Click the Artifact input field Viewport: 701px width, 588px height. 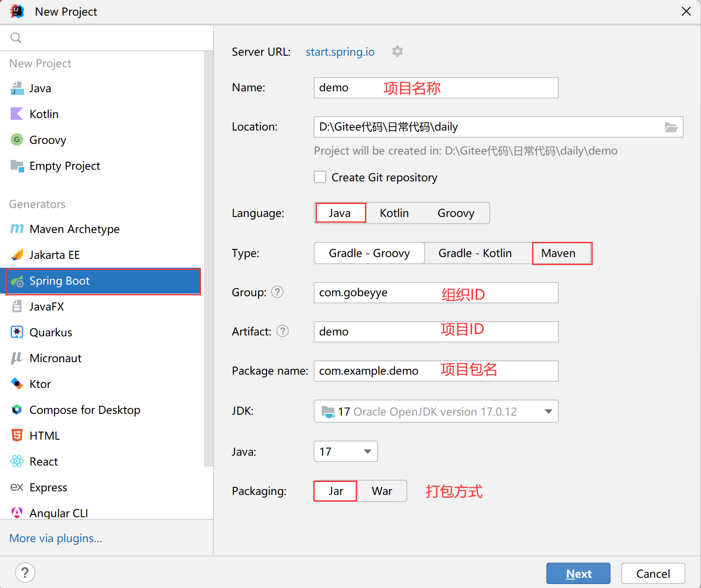click(x=436, y=332)
